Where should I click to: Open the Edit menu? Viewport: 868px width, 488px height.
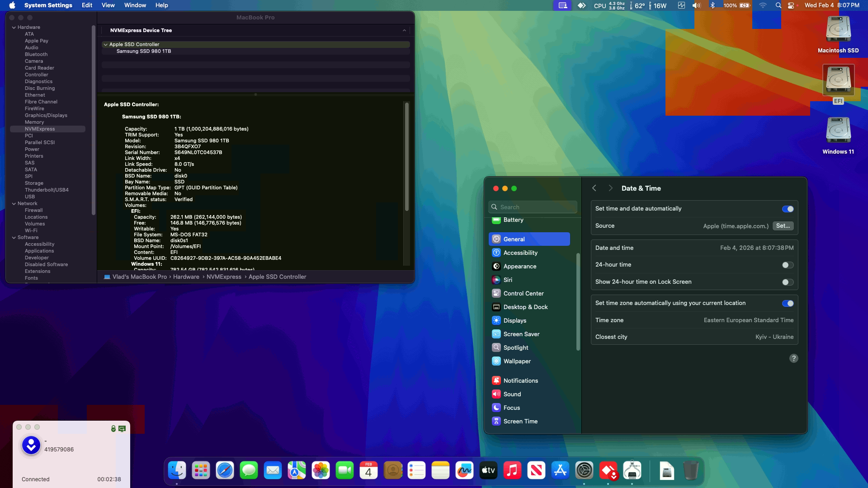point(87,5)
